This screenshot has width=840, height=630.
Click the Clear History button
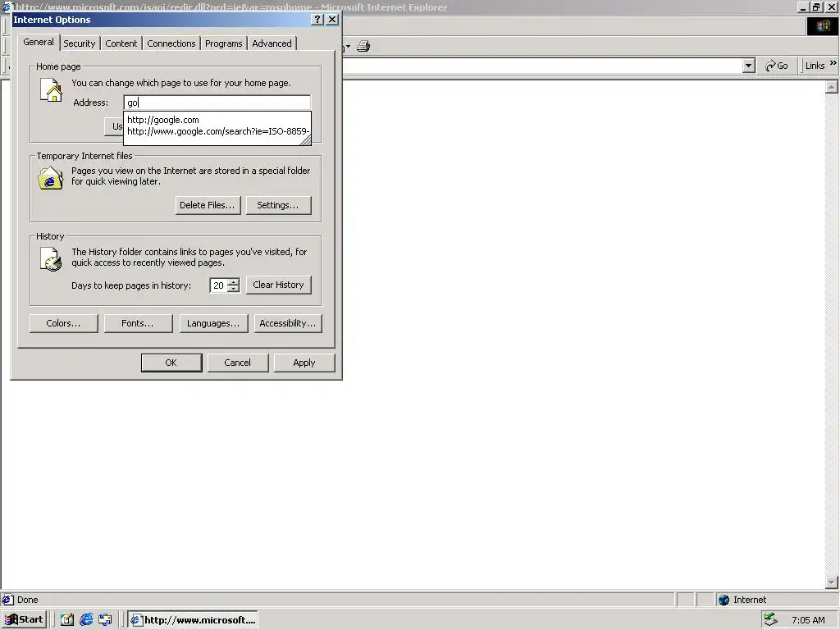pyautogui.click(x=279, y=285)
